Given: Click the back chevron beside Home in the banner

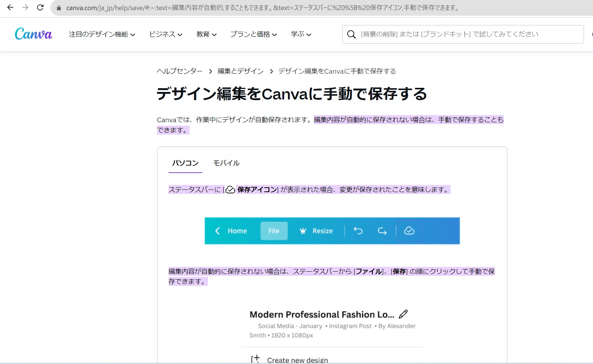Looking at the screenshot, I should [x=217, y=231].
